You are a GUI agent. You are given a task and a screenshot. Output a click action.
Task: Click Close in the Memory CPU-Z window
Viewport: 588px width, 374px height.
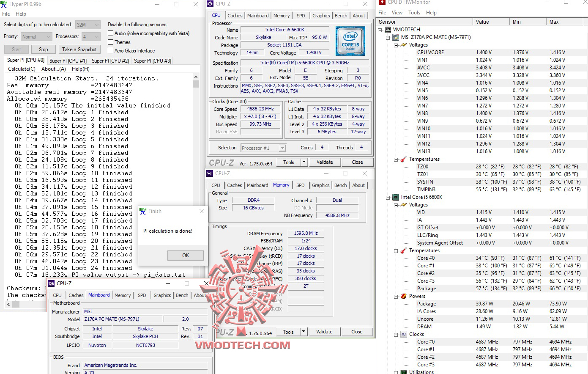coord(357,332)
